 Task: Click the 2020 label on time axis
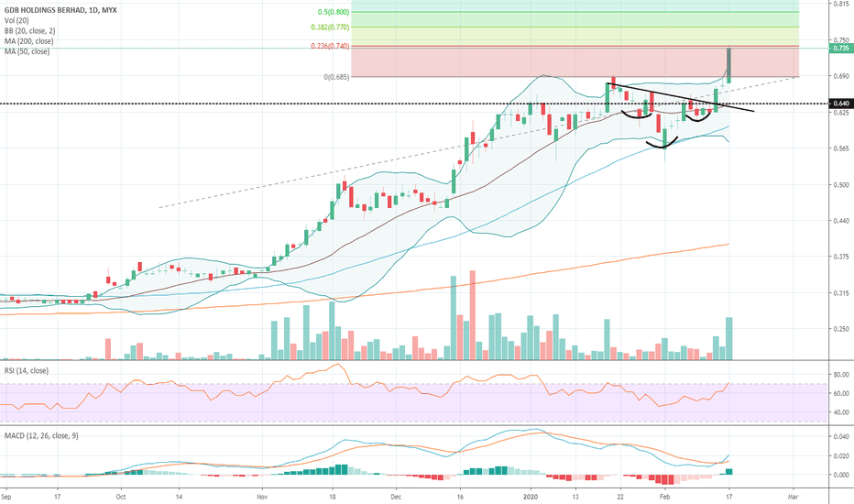pyautogui.click(x=530, y=497)
